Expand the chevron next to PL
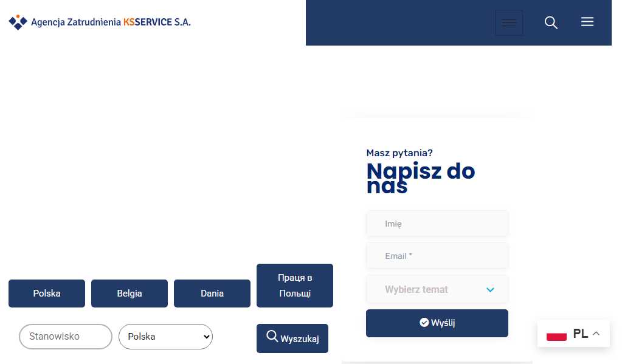This screenshot has height=364, width=622. pos(596,334)
